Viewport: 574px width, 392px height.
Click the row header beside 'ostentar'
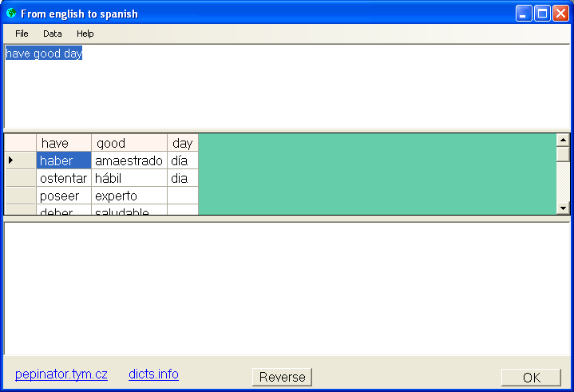[x=21, y=178]
